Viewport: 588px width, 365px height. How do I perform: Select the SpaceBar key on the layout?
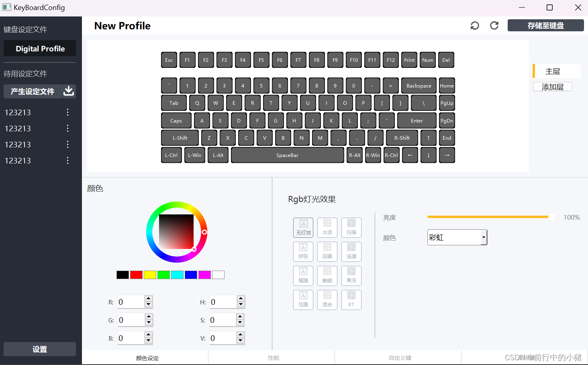[x=288, y=155]
